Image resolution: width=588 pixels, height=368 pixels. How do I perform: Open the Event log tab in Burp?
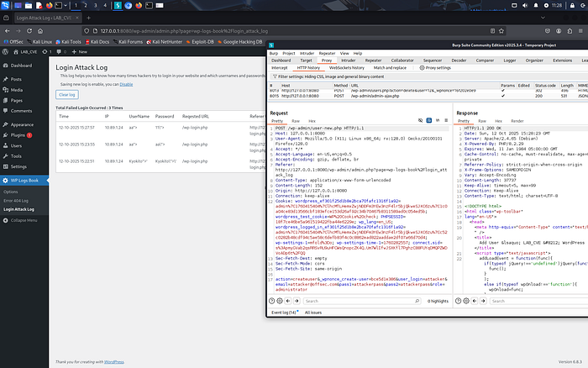[x=284, y=313]
